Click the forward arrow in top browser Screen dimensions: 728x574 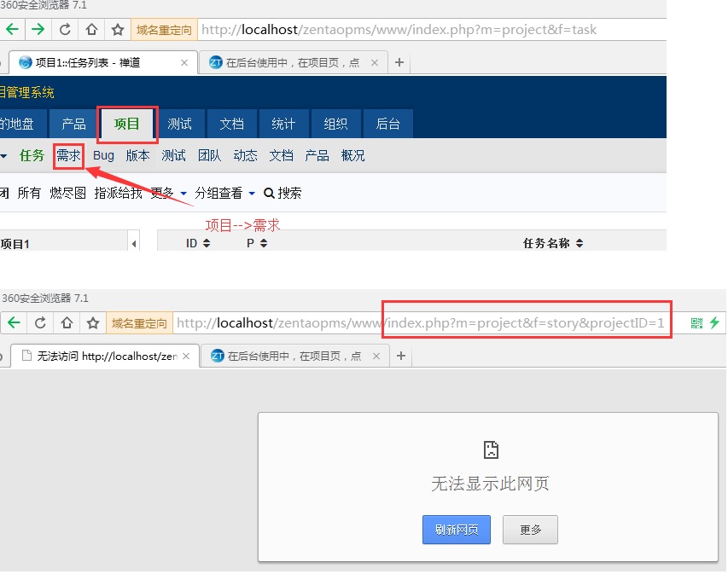38,30
